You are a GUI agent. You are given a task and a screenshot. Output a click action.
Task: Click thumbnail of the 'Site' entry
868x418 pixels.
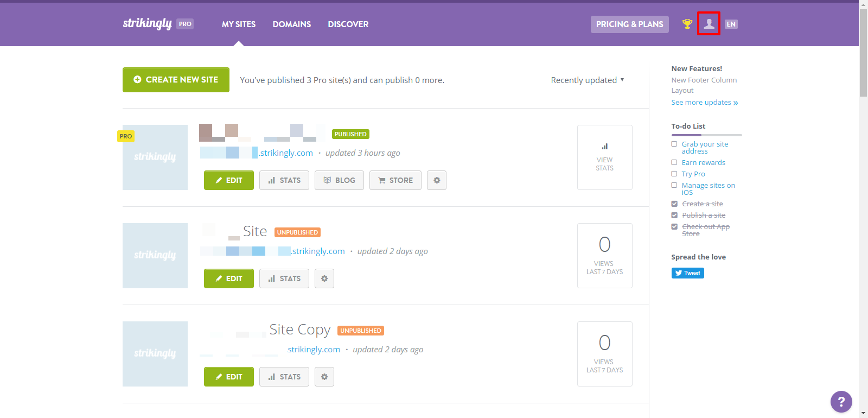(x=155, y=256)
